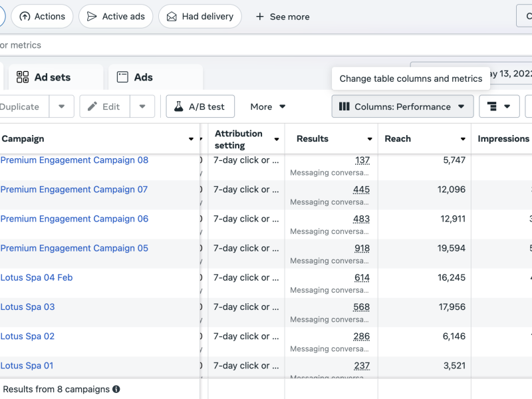Click the A/B test flask icon
Image resolution: width=532 pixels, height=399 pixels.
179,106
